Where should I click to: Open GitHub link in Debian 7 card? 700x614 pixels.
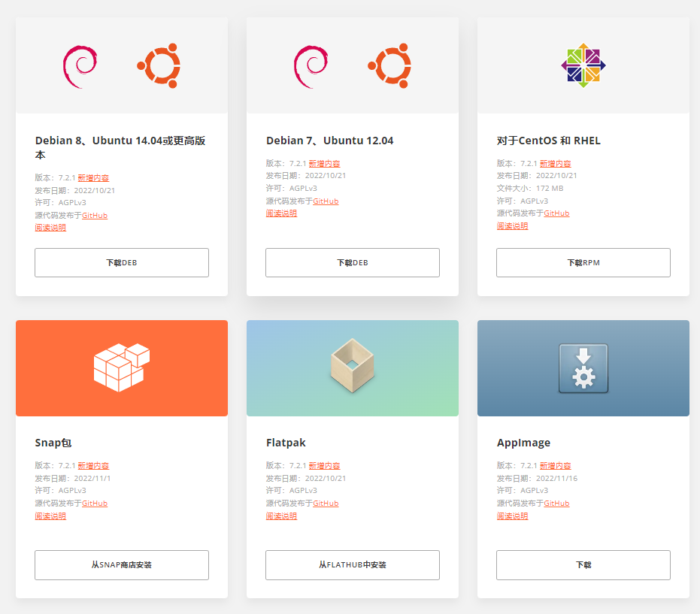(x=326, y=201)
